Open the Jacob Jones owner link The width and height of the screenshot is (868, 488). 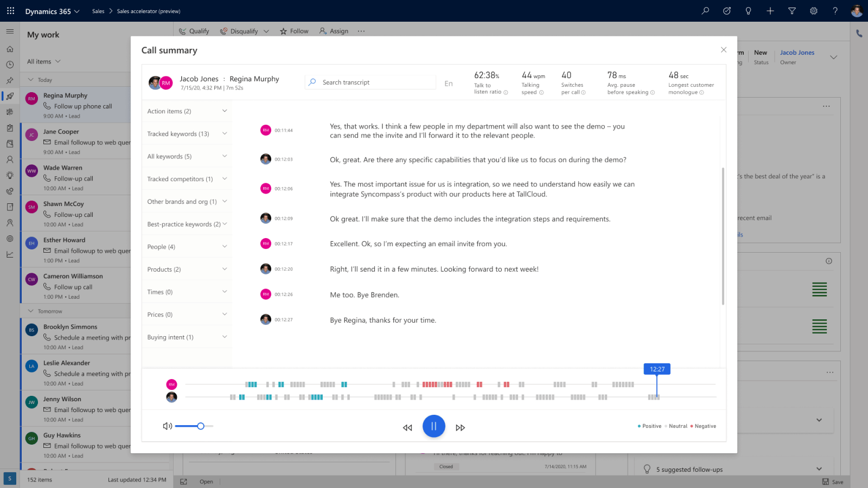pyautogui.click(x=797, y=53)
